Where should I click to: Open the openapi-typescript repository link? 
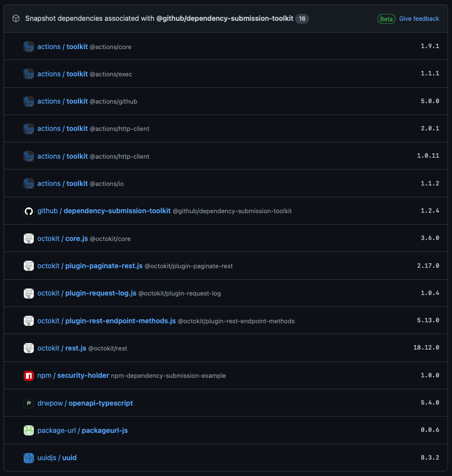tap(101, 403)
